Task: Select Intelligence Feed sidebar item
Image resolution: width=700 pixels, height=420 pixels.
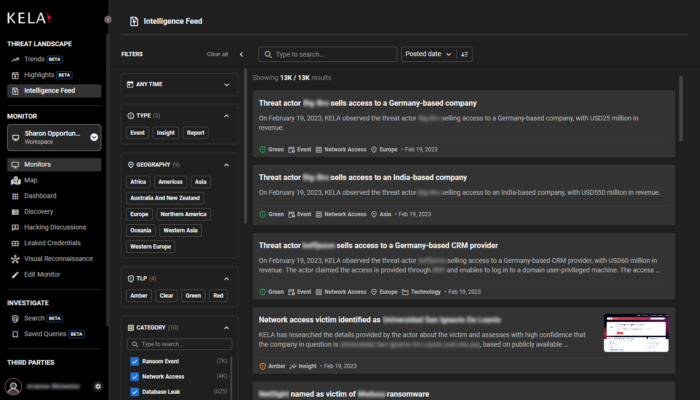Action: pyautogui.click(x=54, y=91)
